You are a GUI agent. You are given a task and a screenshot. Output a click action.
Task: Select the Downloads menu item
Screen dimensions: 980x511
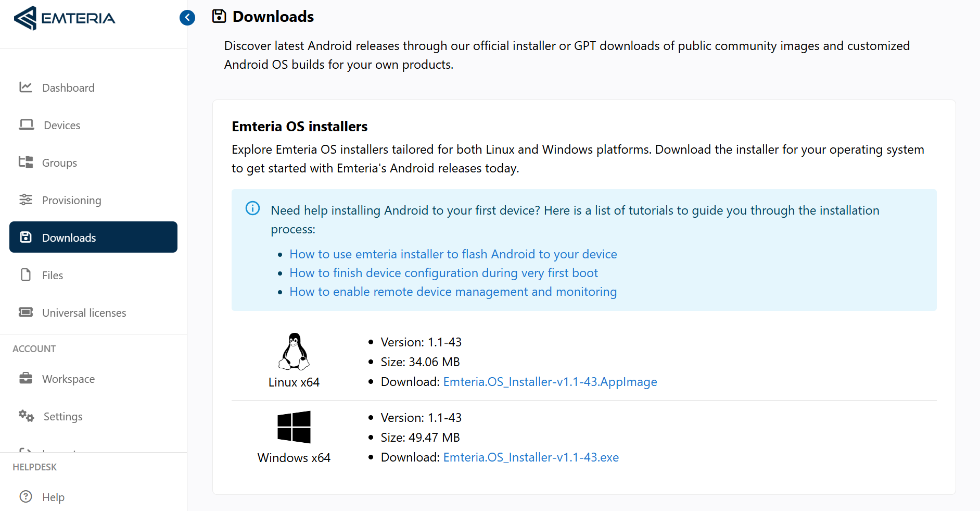click(93, 237)
